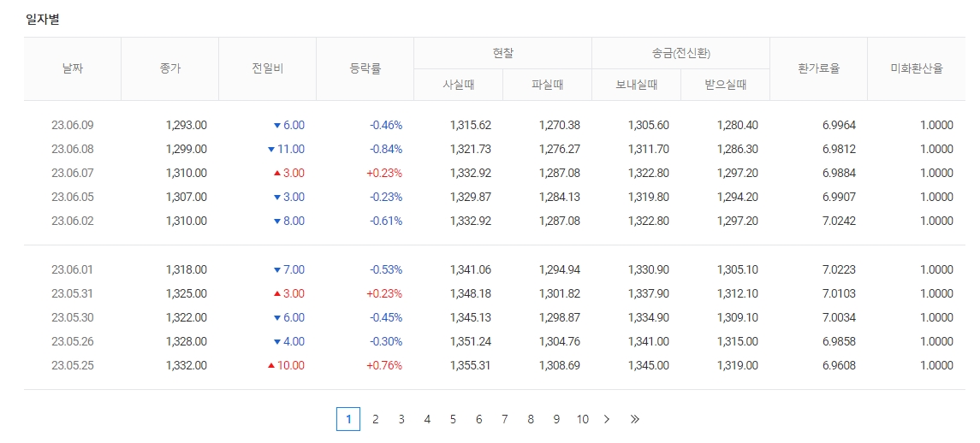This screenshot has width=980, height=443.
Task: Click the 미화환산율 column header
Action: [917, 68]
